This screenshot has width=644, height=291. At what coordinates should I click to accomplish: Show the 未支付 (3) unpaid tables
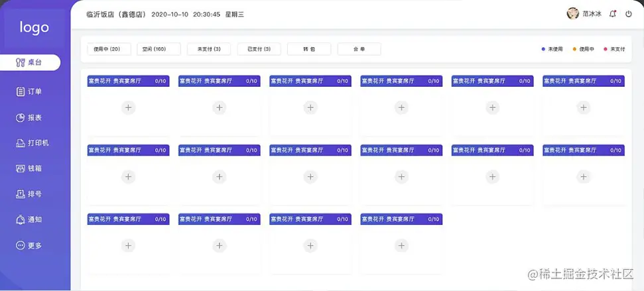click(x=209, y=49)
